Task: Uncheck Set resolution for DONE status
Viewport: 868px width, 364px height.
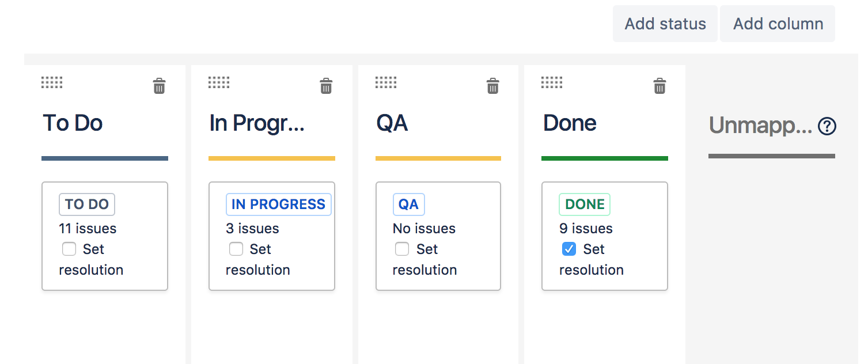Action: click(x=569, y=249)
